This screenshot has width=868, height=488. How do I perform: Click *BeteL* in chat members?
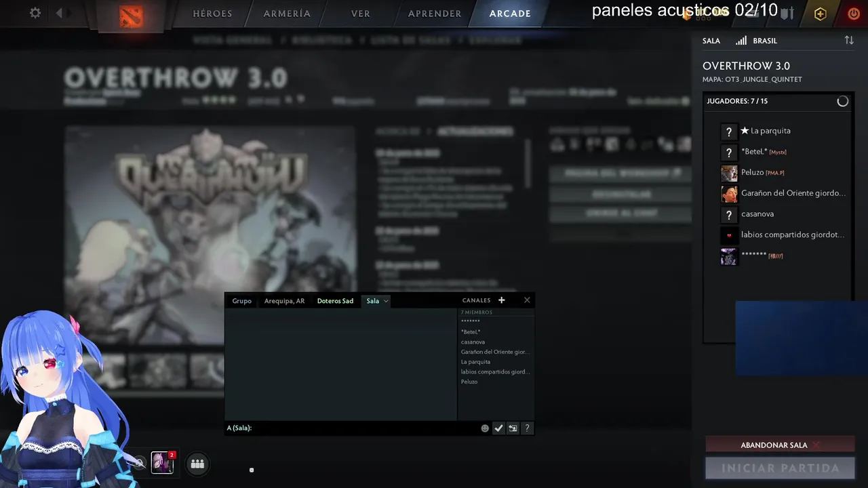(x=471, y=332)
